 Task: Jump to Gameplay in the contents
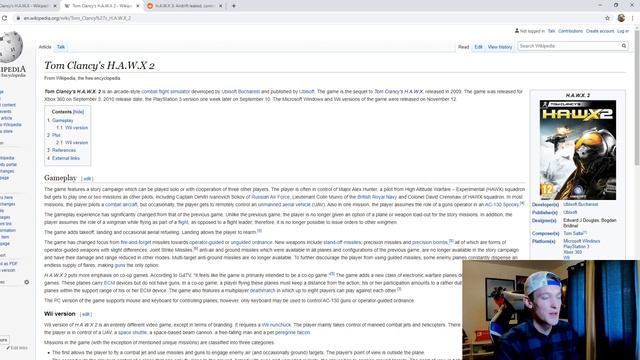(x=62, y=120)
